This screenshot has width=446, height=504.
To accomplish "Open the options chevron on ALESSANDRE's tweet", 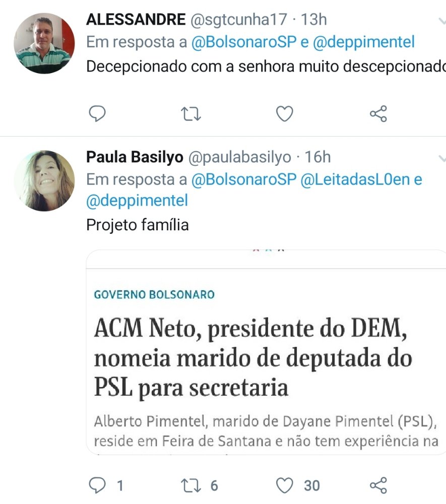I will 441,20.
